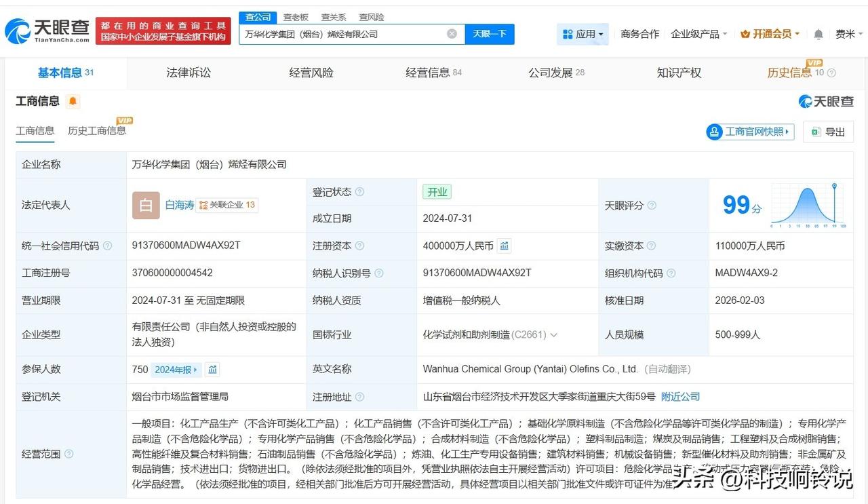Open the 商务合作 link
The image size is (868, 504).
(x=640, y=34)
